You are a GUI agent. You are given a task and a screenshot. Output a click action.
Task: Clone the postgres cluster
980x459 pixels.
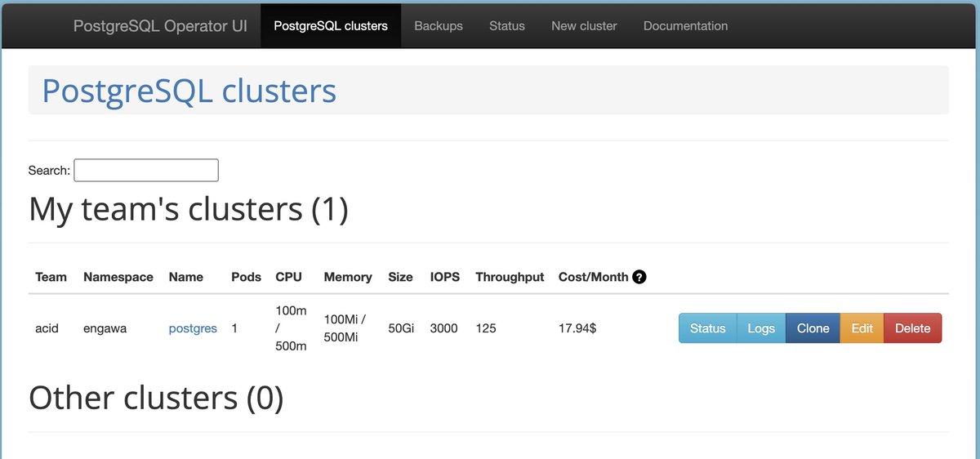click(x=813, y=328)
